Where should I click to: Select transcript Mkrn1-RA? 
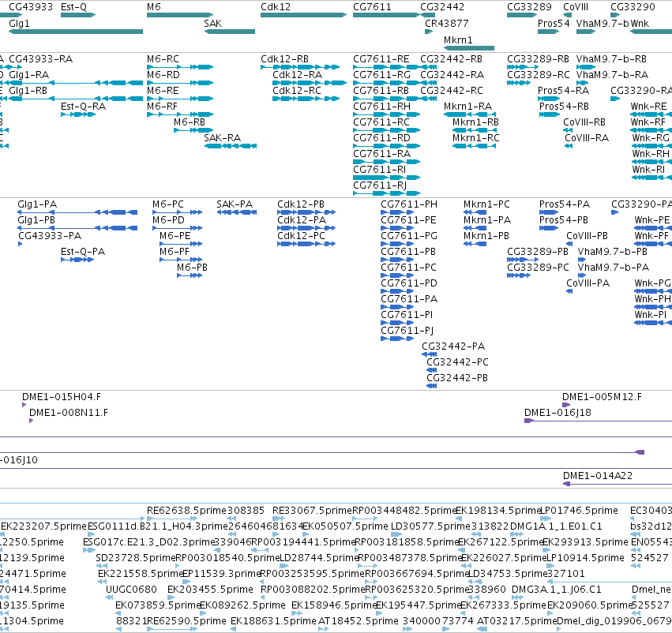pos(470,114)
